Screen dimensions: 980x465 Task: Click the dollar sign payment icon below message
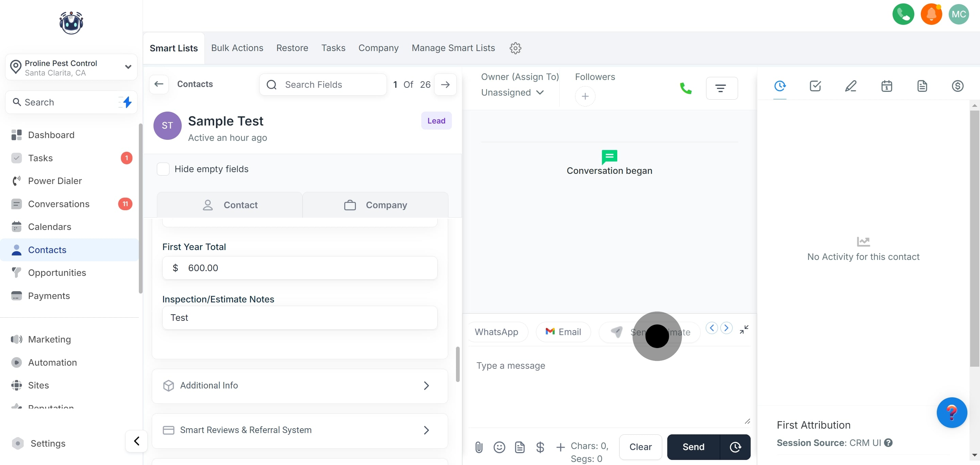coord(540,447)
